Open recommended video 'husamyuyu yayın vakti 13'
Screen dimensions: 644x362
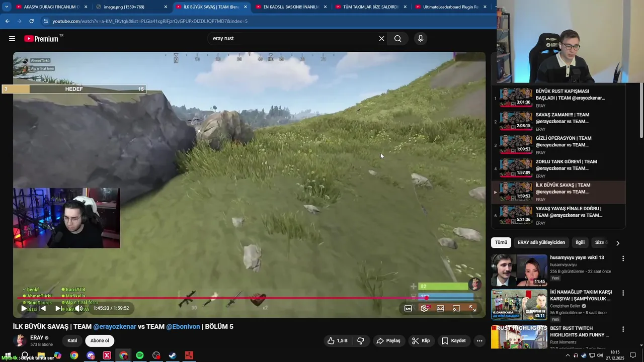[x=577, y=257]
